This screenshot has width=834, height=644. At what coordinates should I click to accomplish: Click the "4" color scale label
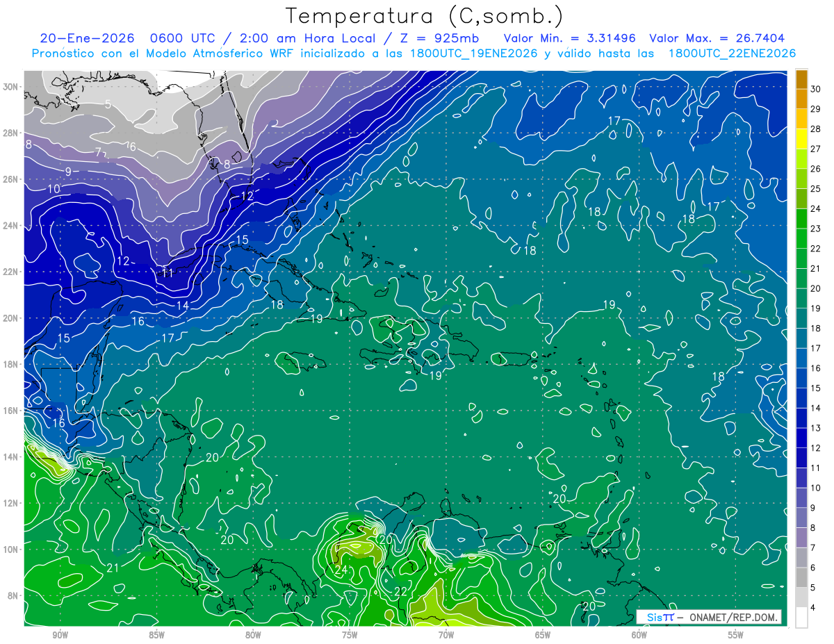pyautogui.click(x=813, y=607)
